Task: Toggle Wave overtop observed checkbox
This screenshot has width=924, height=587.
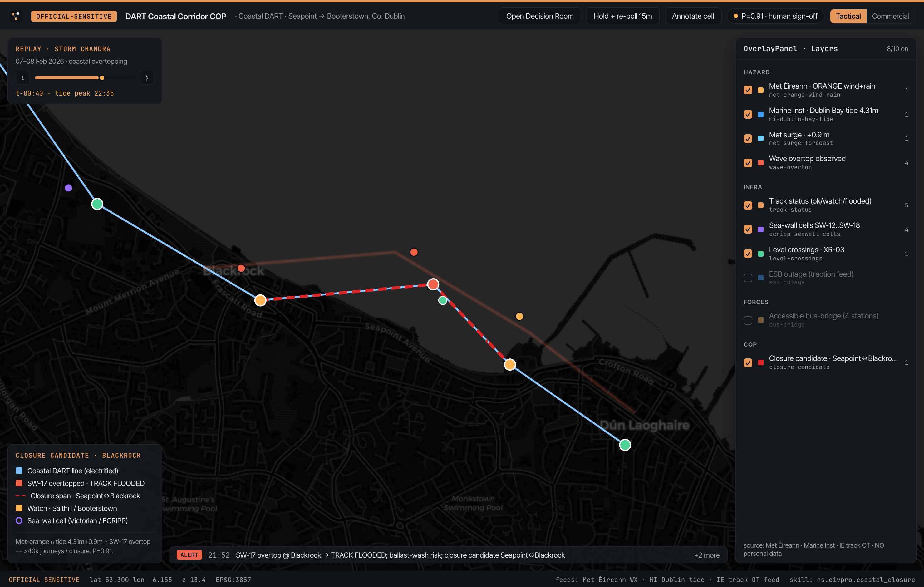Action: pos(748,163)
